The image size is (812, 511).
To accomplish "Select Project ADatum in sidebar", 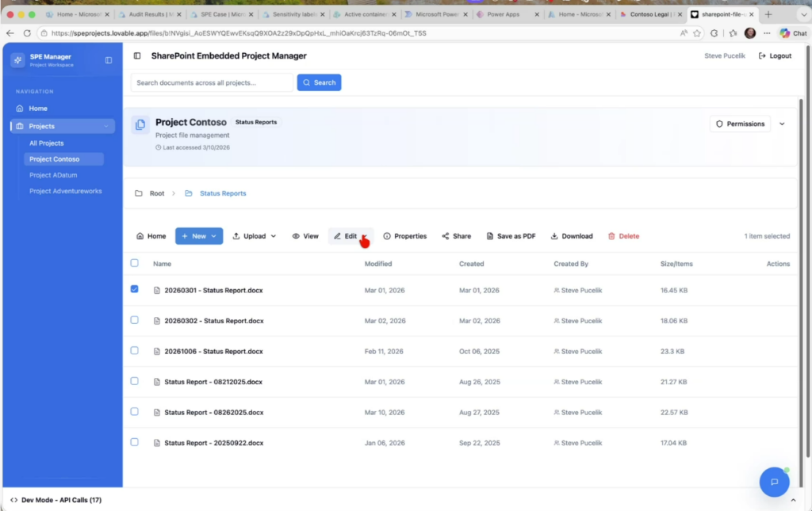I will coord(53,175).
